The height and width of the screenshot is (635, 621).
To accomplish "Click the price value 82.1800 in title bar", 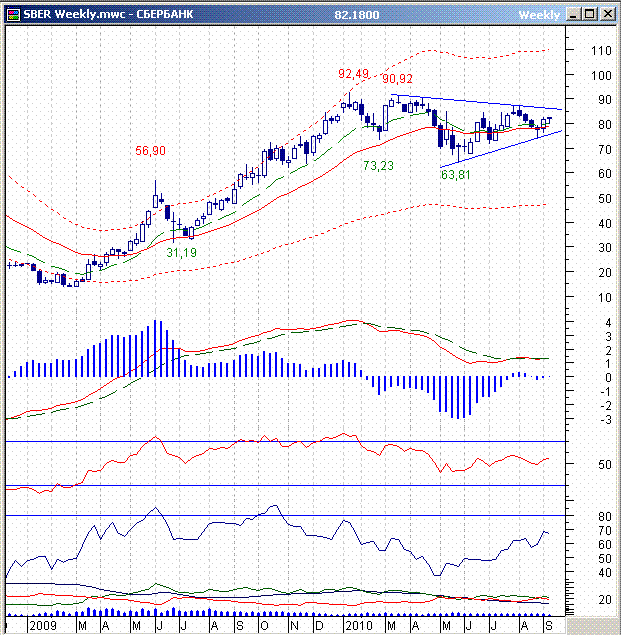I will tap(356, 15).
